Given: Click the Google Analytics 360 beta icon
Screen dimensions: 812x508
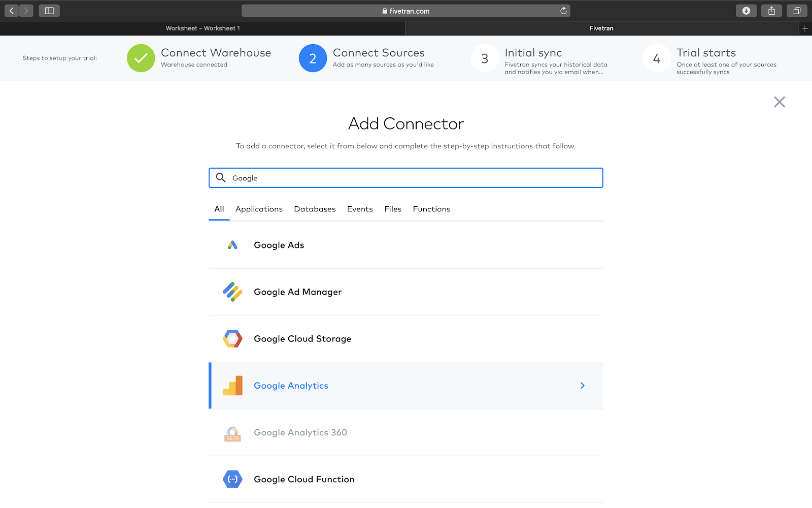Looking at the screenshot, I should click(232, 433).
